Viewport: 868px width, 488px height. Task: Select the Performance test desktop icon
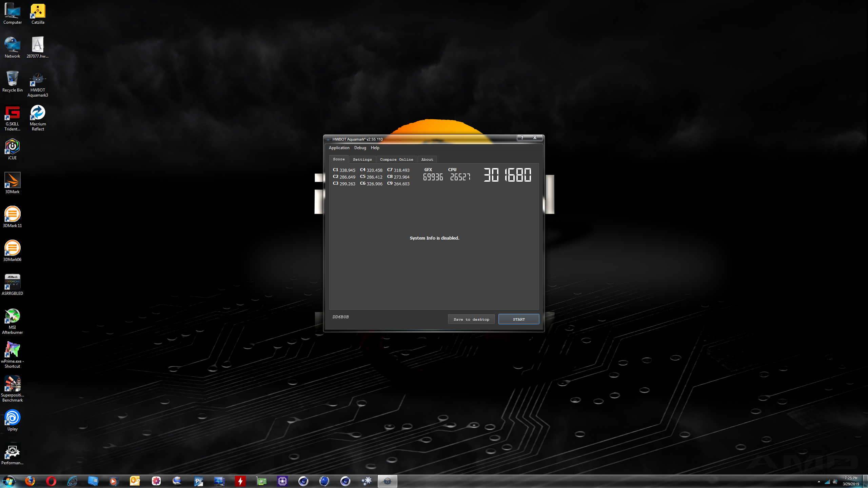click(13, 454)
